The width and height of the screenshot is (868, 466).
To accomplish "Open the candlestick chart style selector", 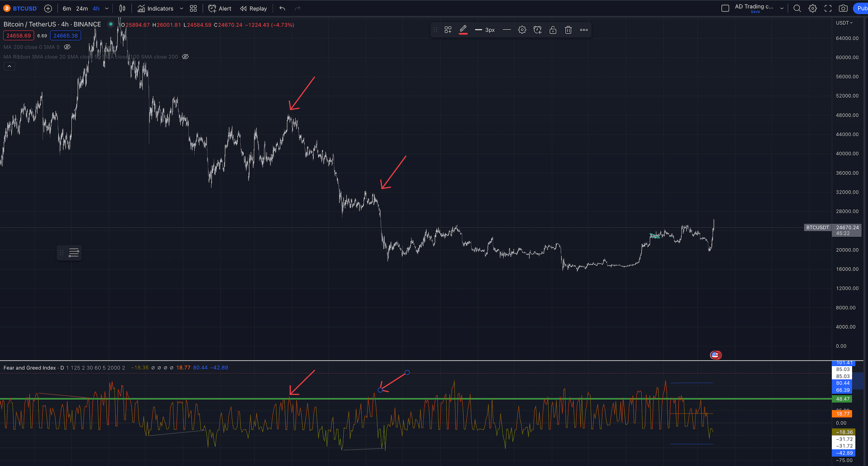I will (122, 9).
